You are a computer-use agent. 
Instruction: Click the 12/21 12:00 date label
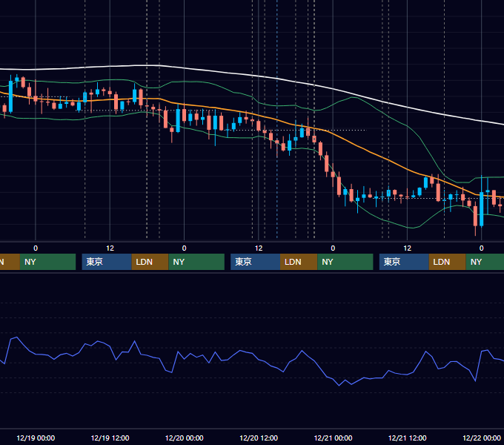[x=407, y=438]
